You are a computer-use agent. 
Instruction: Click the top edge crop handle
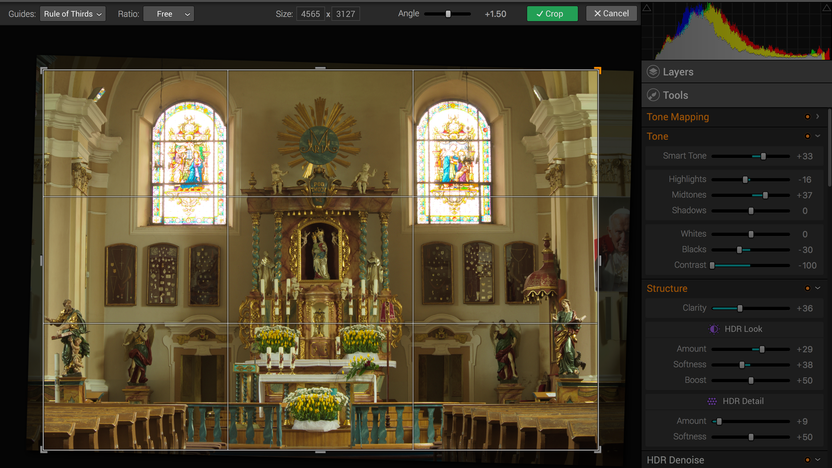320,68
